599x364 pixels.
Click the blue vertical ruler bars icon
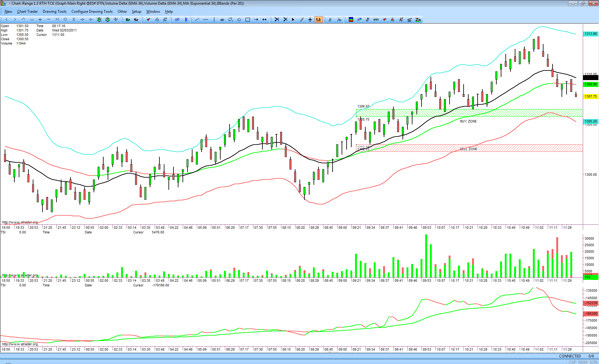[x=186, y=20]
